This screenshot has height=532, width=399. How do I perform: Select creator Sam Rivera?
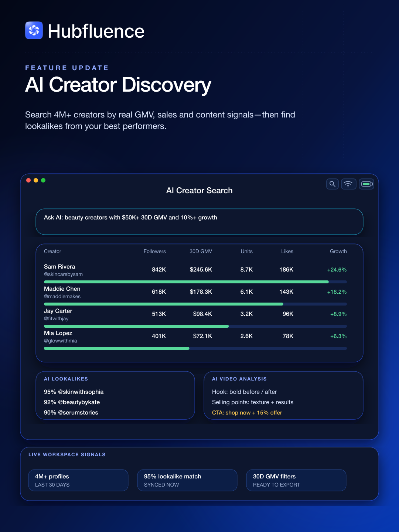pos(59,266)
